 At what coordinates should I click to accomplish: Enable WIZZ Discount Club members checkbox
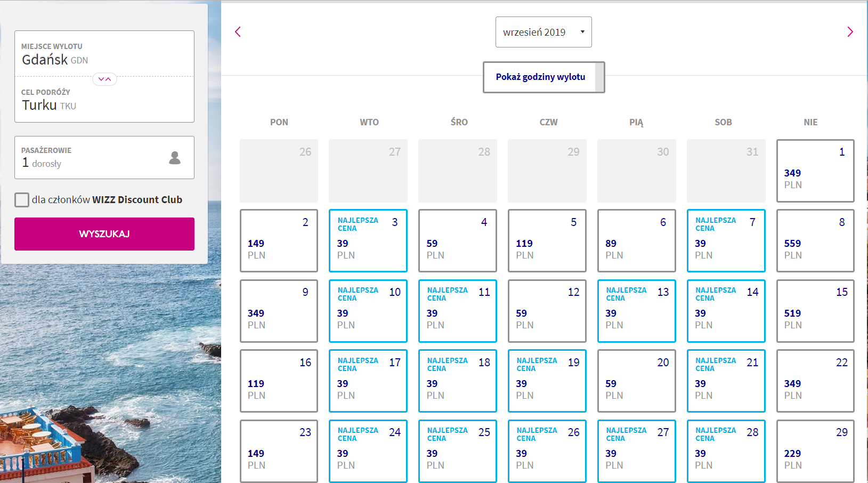click(22, 200)
